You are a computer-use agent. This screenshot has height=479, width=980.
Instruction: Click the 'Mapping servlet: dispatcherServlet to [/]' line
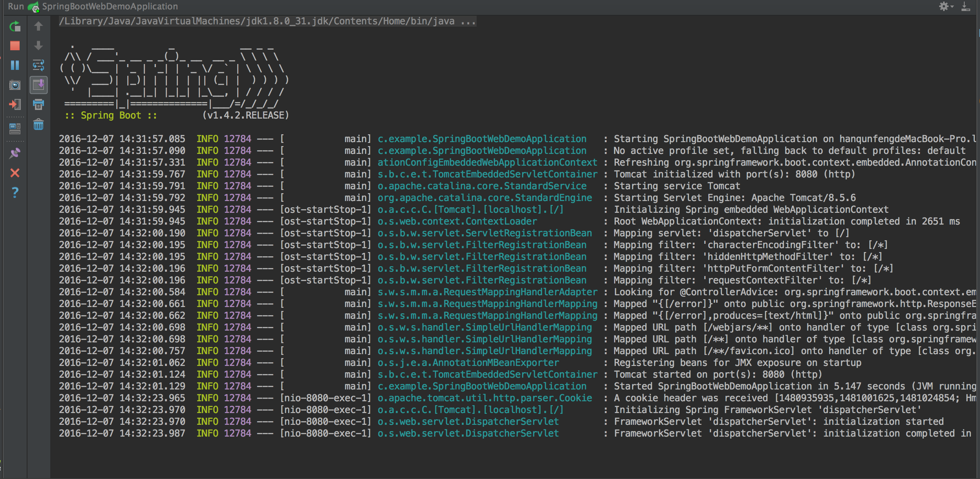point(731,233)
